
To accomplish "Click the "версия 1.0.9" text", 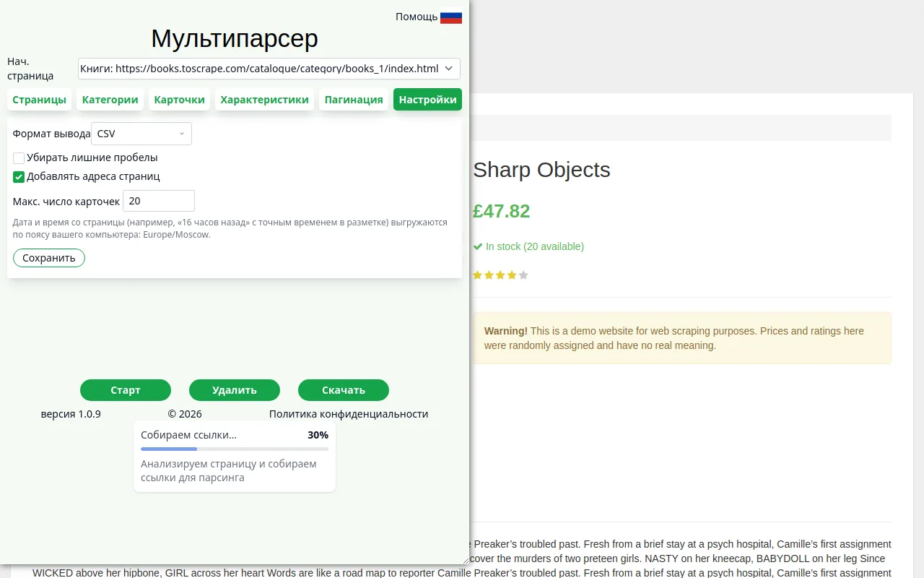I will pos(71,414).
